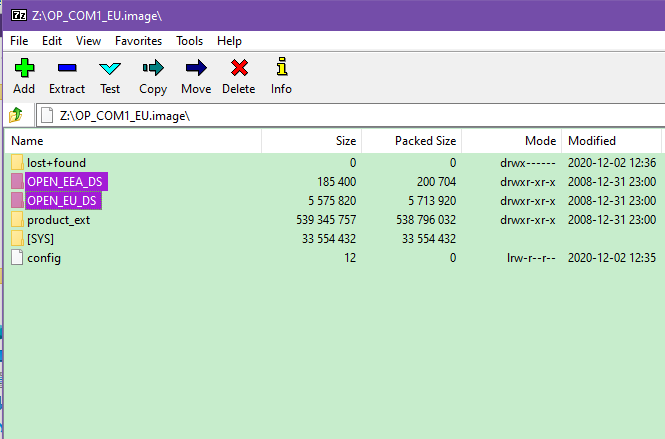The height and width of the screenshot is (439, 665).
Task: Open the Edit menu
Action: [x=52, y=41]
